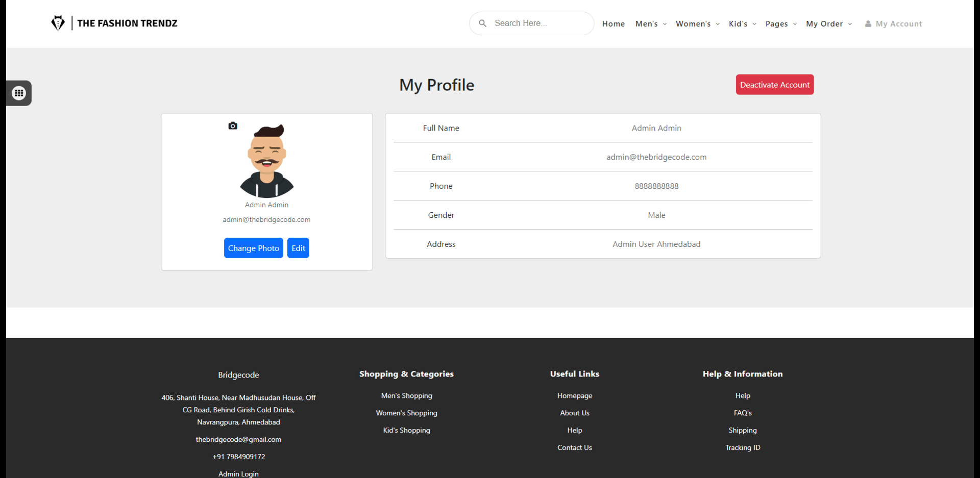
Task: Click thebridgecode@gmail.com in footer
Action: [238, 440]
